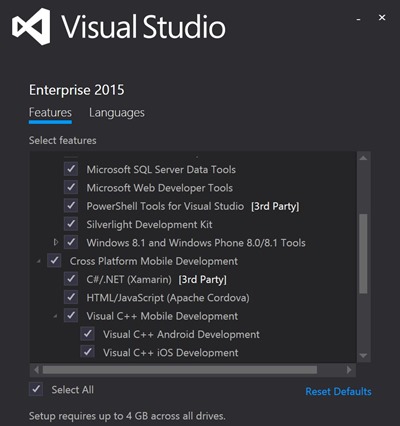Toggle C#/.NET (Xamarin) checkbox
Image resolution: width=400 pixels, height=426 pixels.
71,279
